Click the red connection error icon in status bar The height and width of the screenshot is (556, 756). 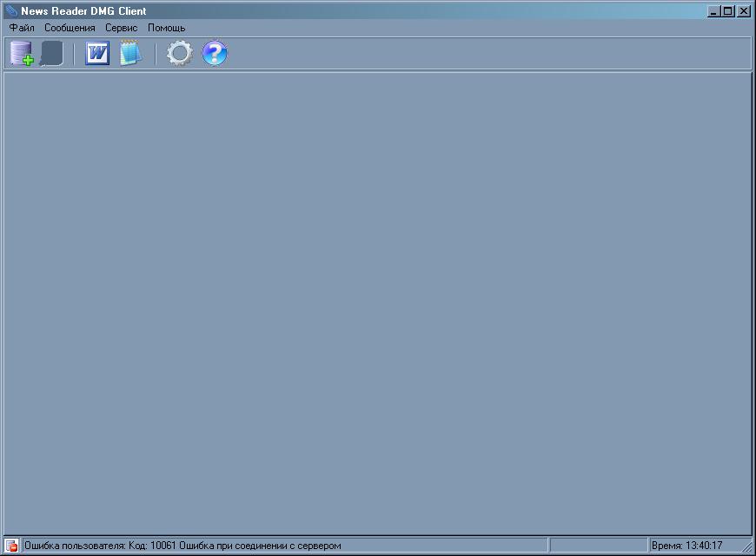tap(12, 546)
